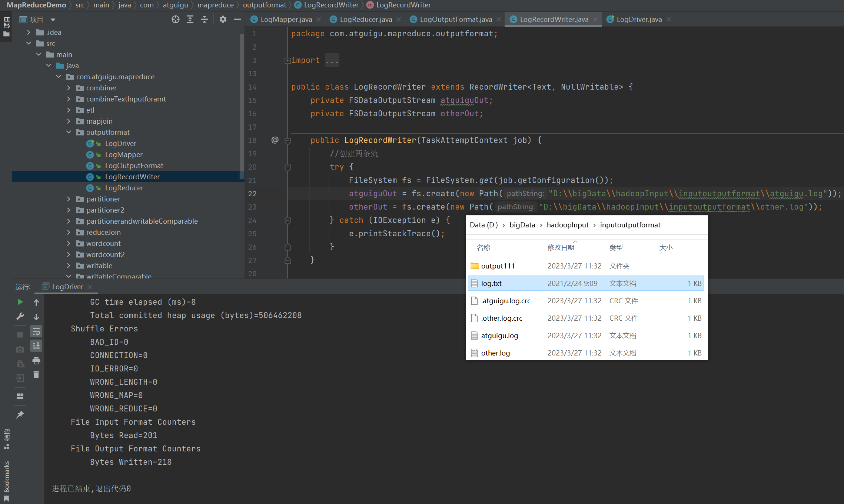
Task: Click the trash clear-all icon in console
Action: pos(36,375)
